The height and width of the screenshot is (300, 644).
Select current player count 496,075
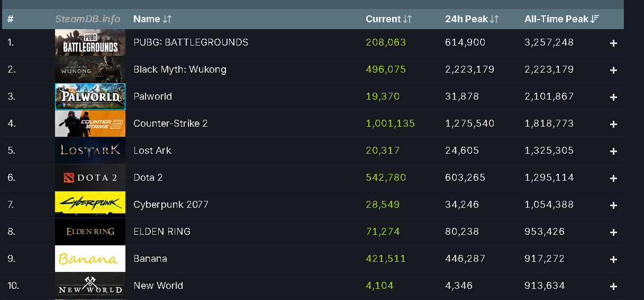point(386,69)
